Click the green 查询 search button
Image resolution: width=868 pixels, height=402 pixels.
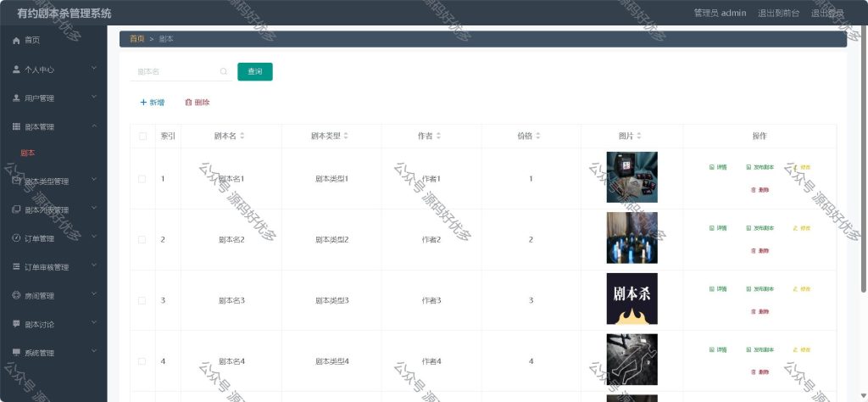pos(254,71)
